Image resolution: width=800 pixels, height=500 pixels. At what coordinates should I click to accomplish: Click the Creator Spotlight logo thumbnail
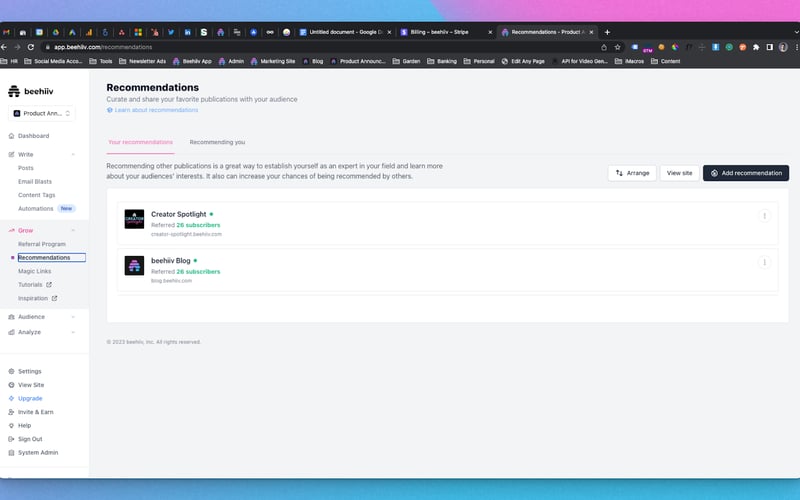tap(134, 219)
